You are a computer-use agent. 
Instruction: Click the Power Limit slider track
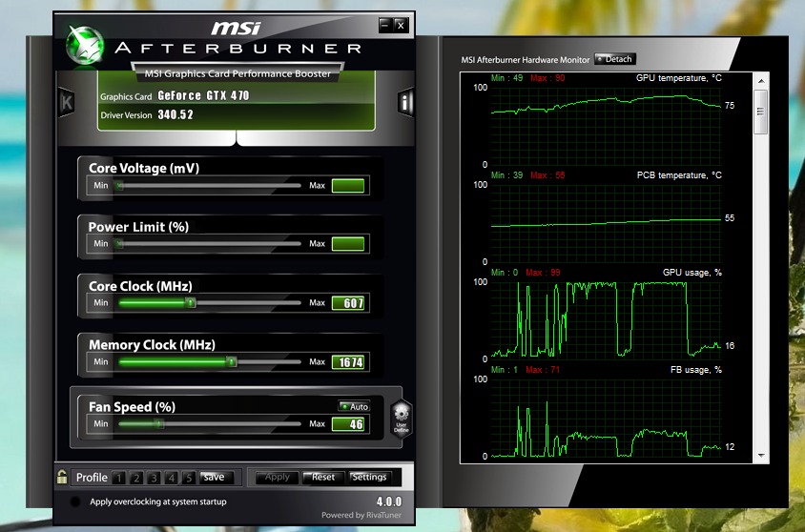point(210,244)
